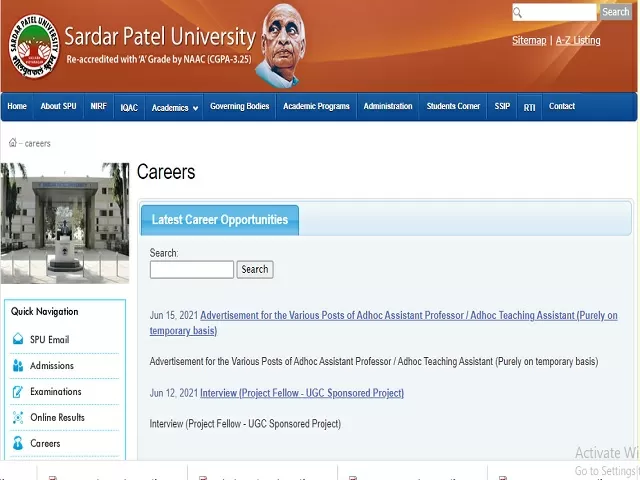This screenshot has width=640, height=480.
Task: Open the A-Z Listing link
Action: [578, 40]
